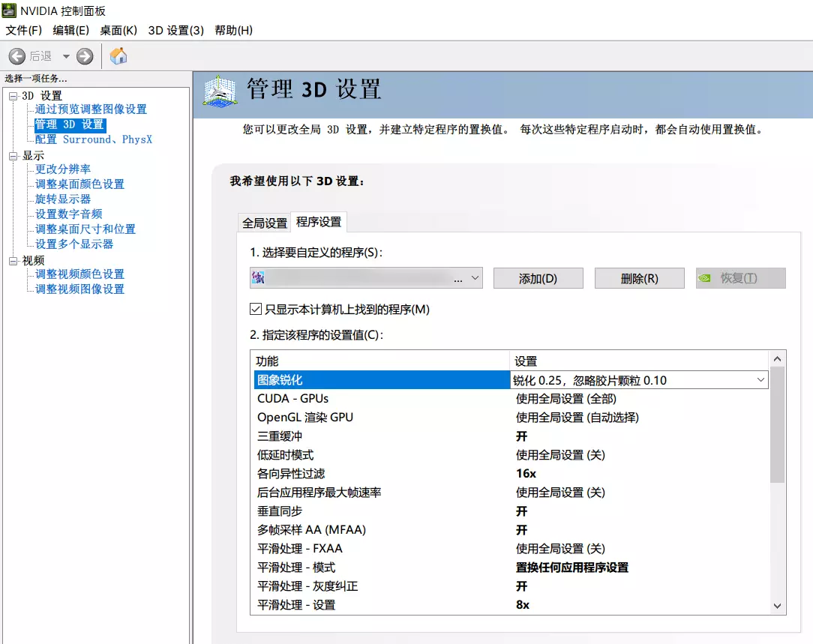This screenshot has height=644, width=813.
Task: Collapse the 3D 设置 tree node
Action: [x=13, y=96]
